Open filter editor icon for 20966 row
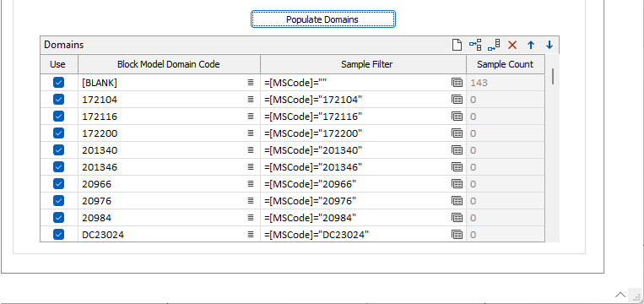644x304 pixels. [457, 184]
